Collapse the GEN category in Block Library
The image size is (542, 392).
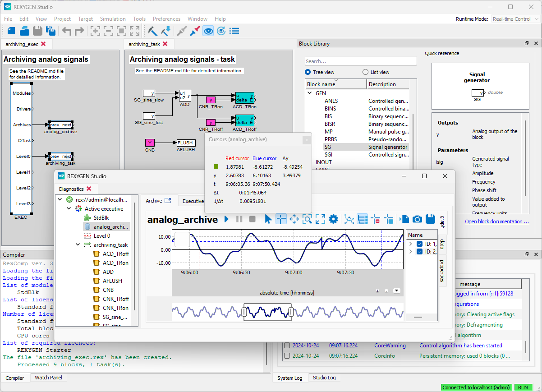point(310,93)
